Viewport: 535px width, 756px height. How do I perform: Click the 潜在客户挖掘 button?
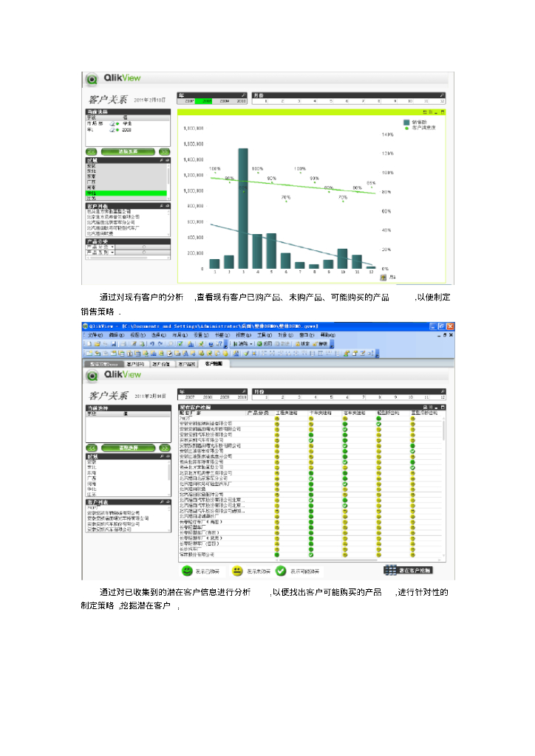click(408, 570)
